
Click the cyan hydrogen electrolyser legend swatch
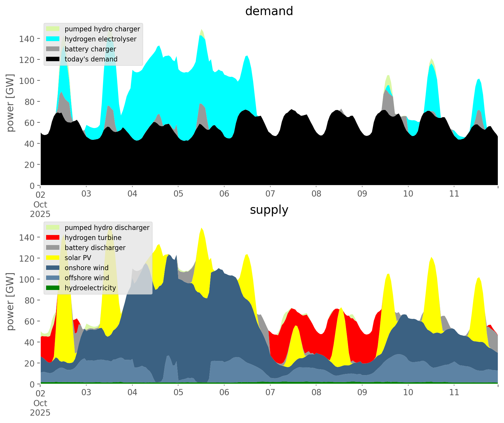[53, 39]
